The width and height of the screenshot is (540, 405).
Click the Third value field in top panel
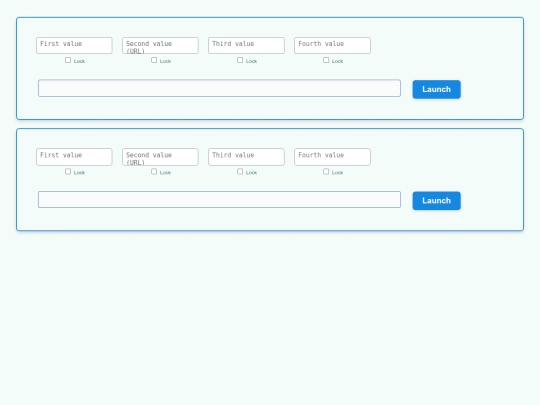[x=246, y=45]
